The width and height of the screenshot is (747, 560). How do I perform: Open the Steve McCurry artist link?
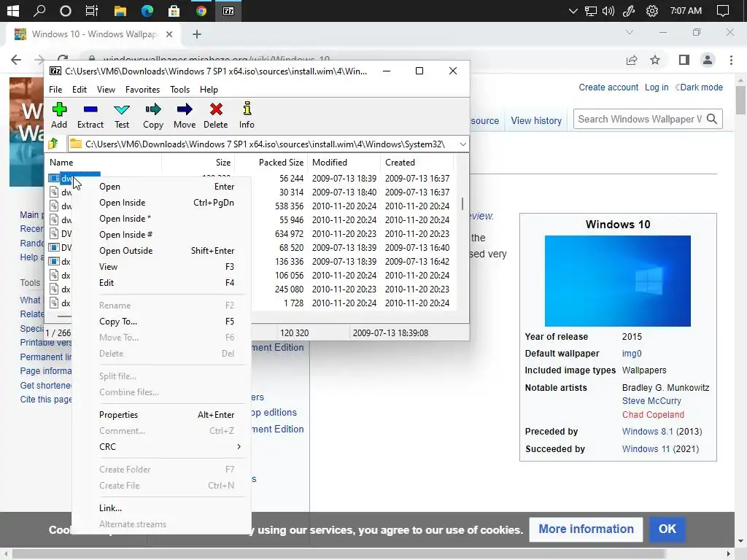coord(651,401)
